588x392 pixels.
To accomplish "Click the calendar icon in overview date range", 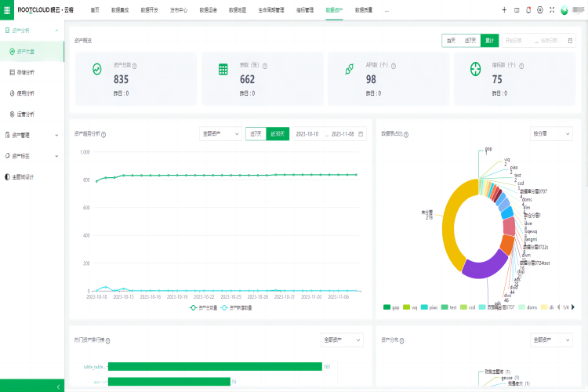I will click(570, 39).
